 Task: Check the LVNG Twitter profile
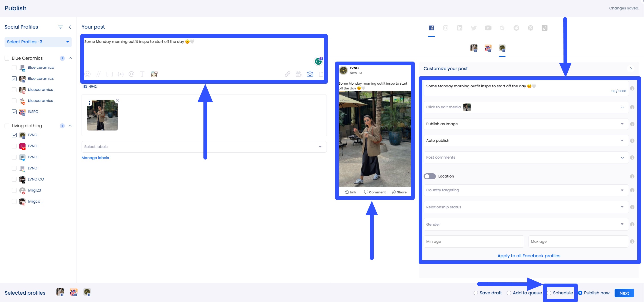tap(14, 157)
